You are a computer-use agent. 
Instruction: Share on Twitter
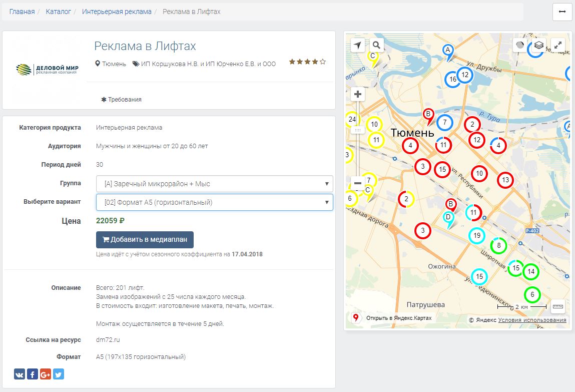pos(59,374)
